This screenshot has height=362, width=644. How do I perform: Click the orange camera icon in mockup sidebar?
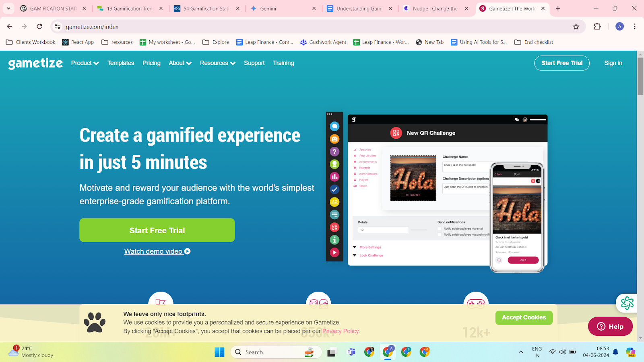pyautogui.click(x=334, y=139)
